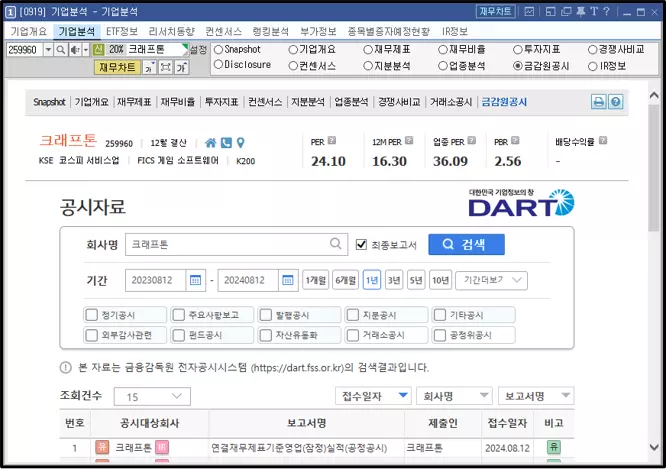Image resolution: width=666 pixels, height=469 pixels.
Task: Click the phone icon beside 크래프톤 header
Action: (x=226, y=143)
